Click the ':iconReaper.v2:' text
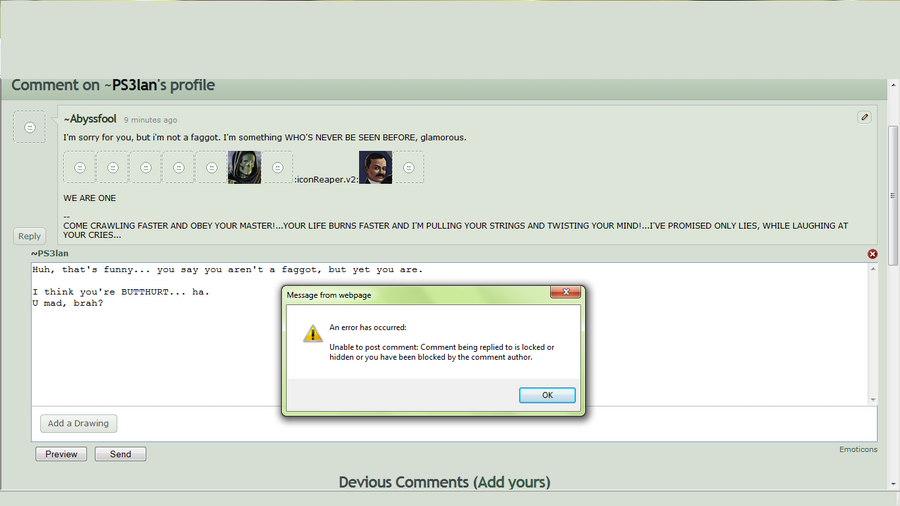 pyautogui.click(x=326, y=180)
